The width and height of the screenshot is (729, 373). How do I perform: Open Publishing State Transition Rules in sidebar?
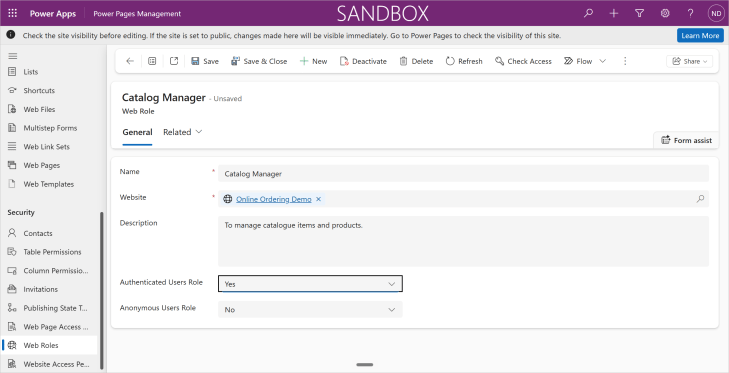[x=49, y=308]
